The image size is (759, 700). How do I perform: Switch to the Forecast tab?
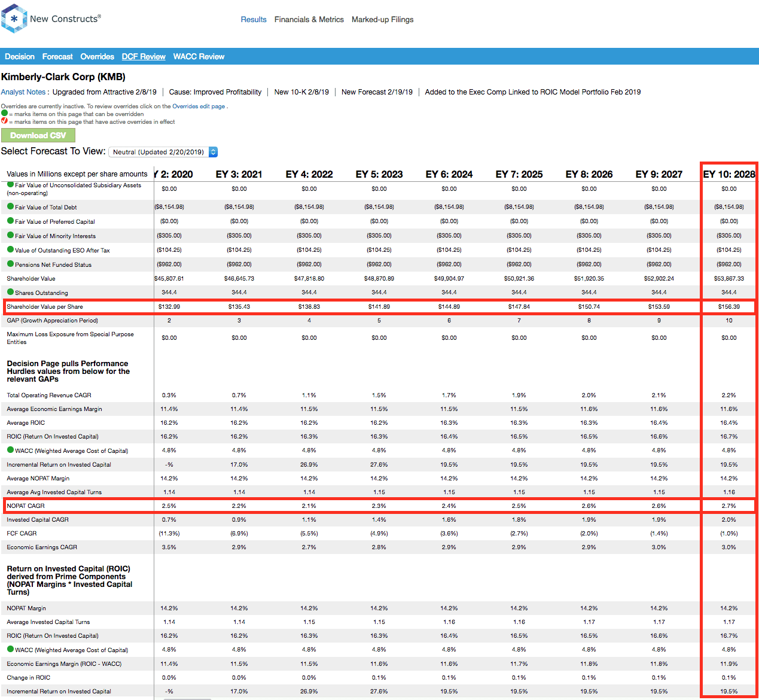(x=57, y=57)
